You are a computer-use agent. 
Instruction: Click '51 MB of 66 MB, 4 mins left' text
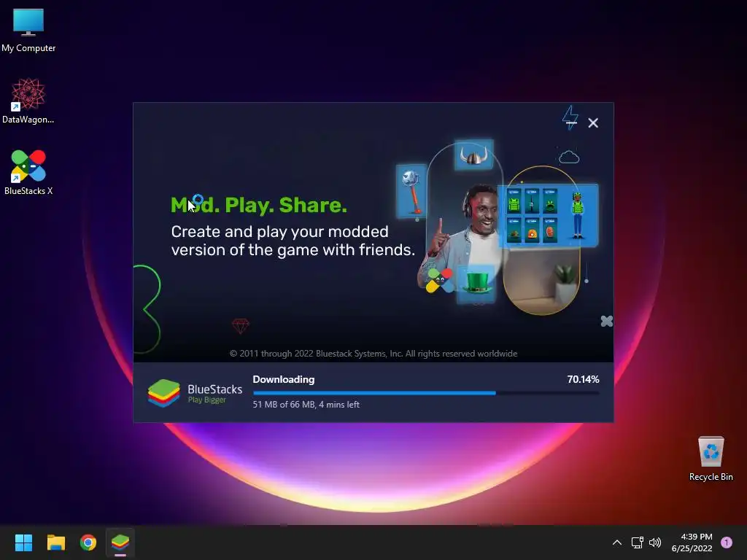306,404
